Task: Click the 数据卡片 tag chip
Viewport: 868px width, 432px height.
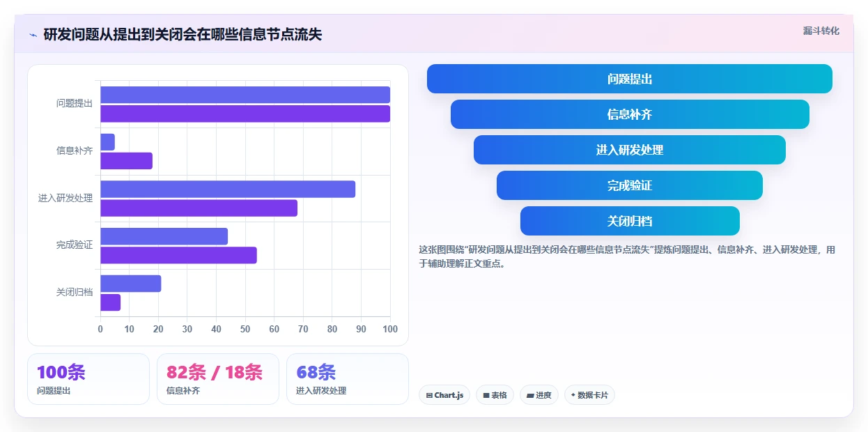Action: pos(589,395)
